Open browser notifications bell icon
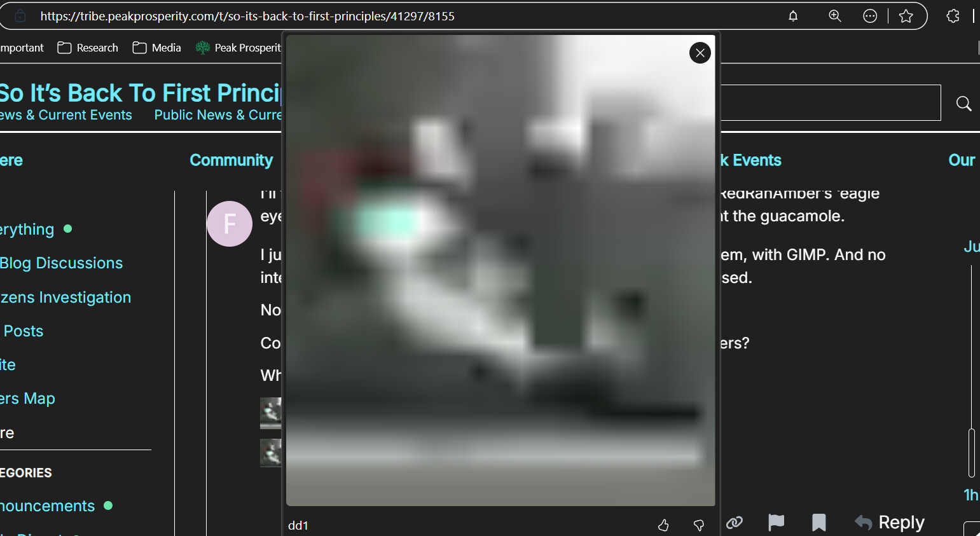 (793, 17)
